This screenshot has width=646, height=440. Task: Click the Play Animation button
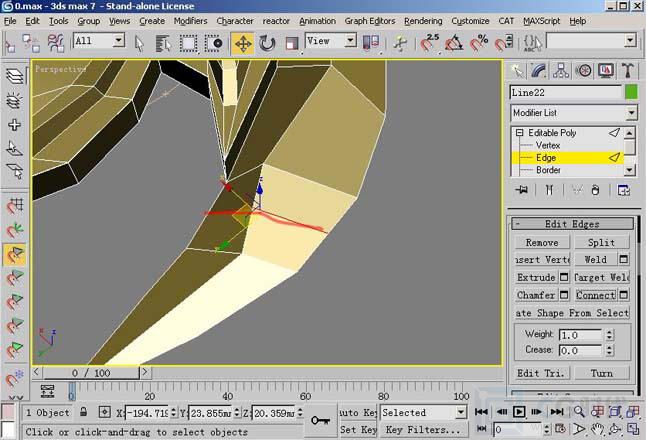tap(519, 412)
